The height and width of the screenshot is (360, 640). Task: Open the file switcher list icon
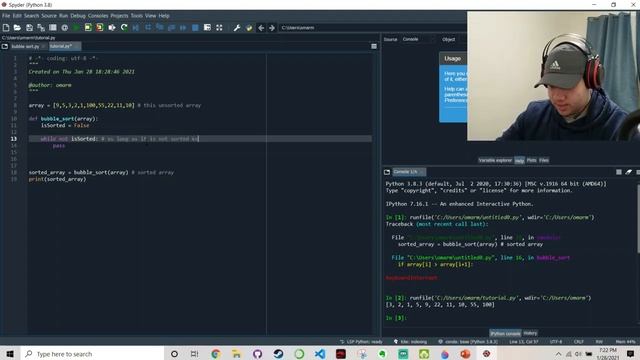pos(53,27)
